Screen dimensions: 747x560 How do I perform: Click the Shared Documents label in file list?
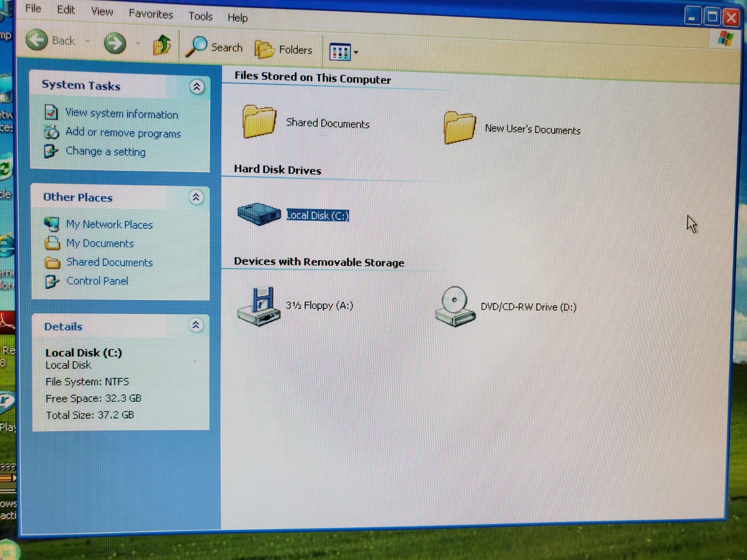click(328, 123)
